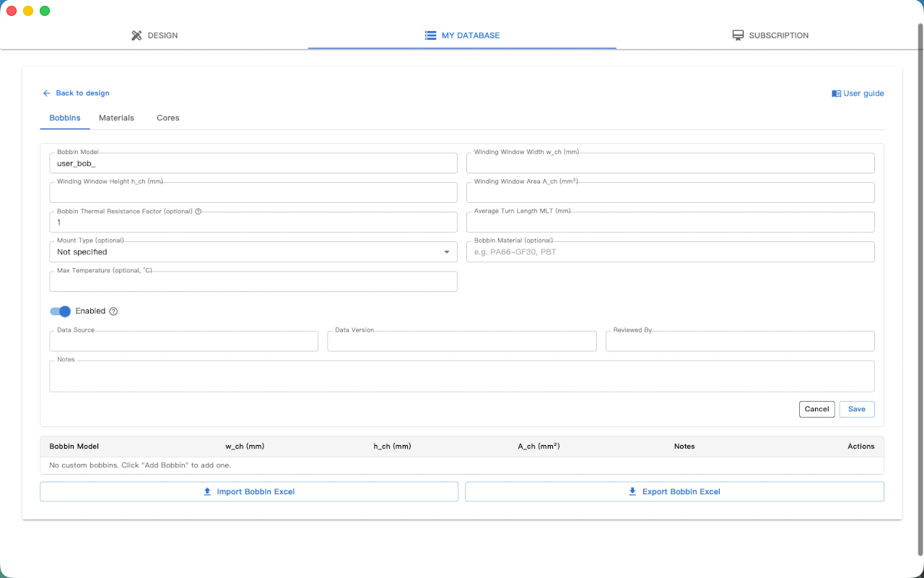Click the A_ch (mm²) column header
This screenshot has height=578, width=924.
[x=539, y=447]
